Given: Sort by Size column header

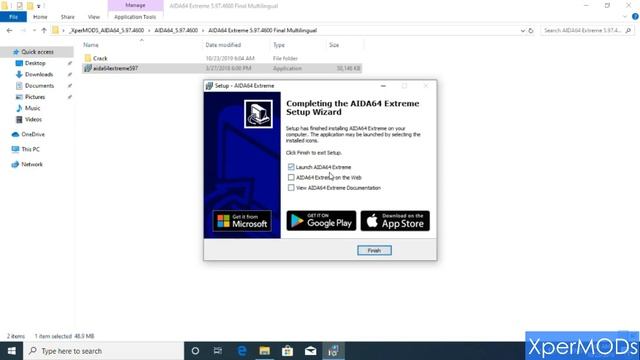Looking at the screenshot, I should 334,45.
